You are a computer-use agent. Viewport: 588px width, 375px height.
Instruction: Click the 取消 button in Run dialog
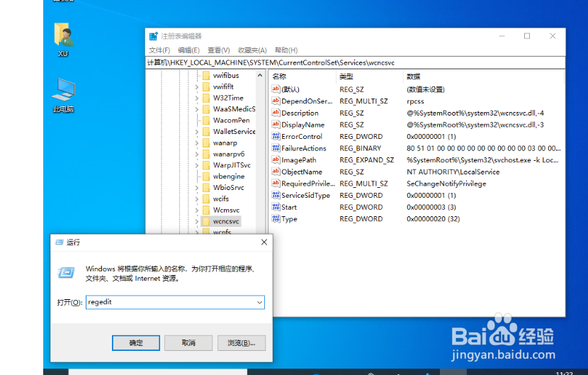188,342
